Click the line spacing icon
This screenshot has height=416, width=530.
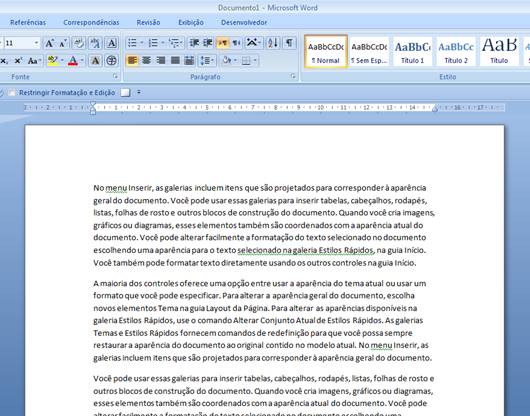coord(207,61)
